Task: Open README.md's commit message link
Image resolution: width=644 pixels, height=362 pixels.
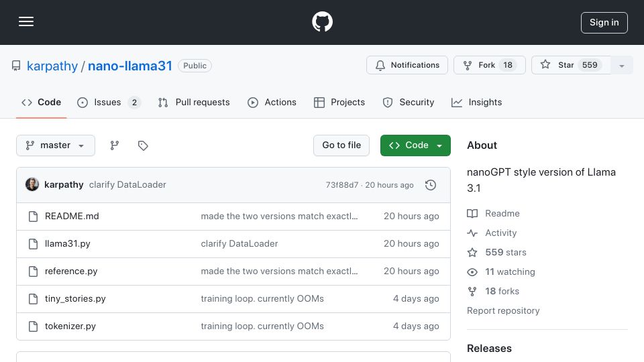Action: pyautogui.click(x=279, y=217)
